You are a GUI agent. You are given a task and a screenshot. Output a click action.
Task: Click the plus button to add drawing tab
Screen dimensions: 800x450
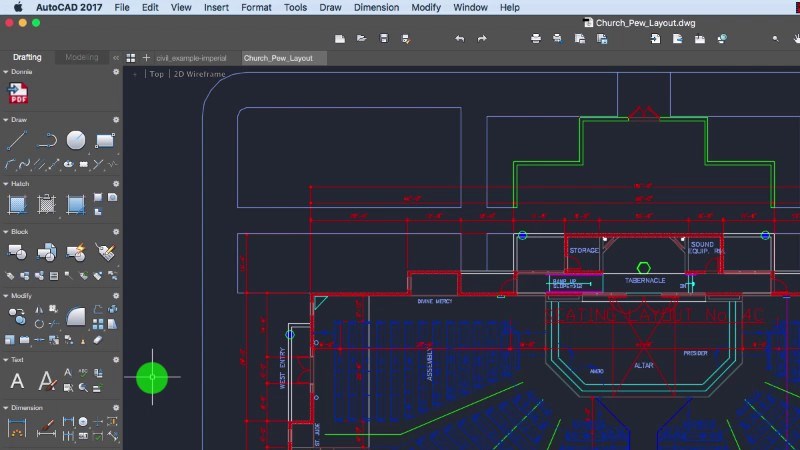(146, 58)
